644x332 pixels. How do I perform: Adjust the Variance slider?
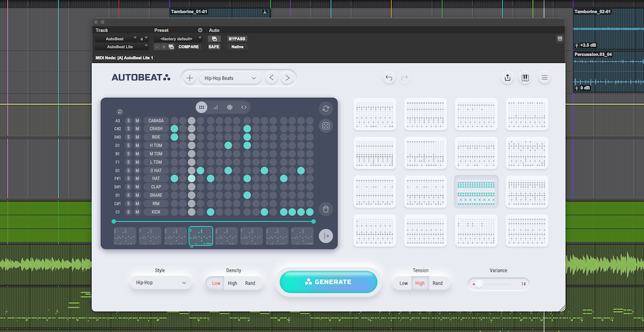coord(480,284)
